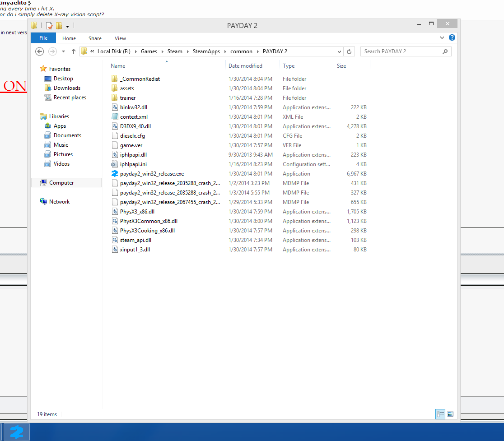Click the search magnifier icon
This screenshot has width=504, height=441.
445,51
